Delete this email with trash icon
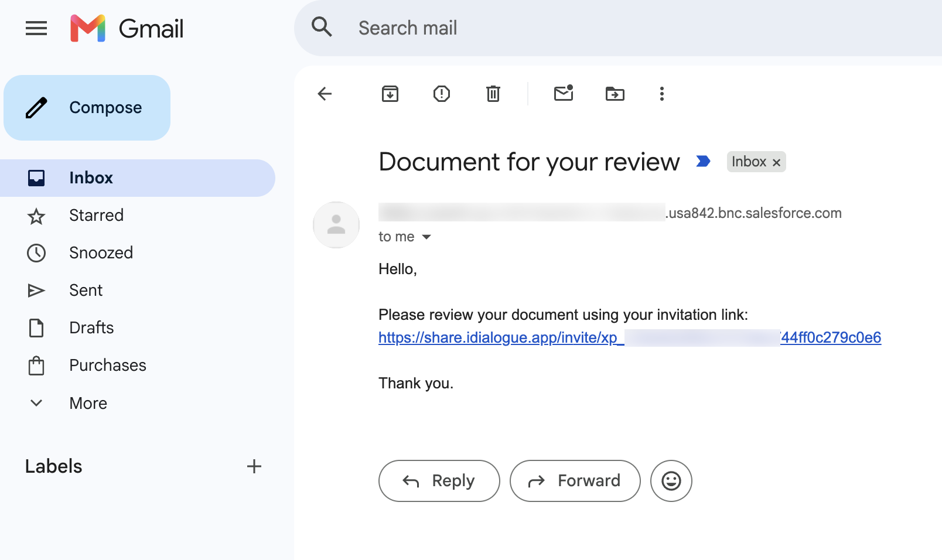Viewport: 942px width, 560px height. click(493, 94)
